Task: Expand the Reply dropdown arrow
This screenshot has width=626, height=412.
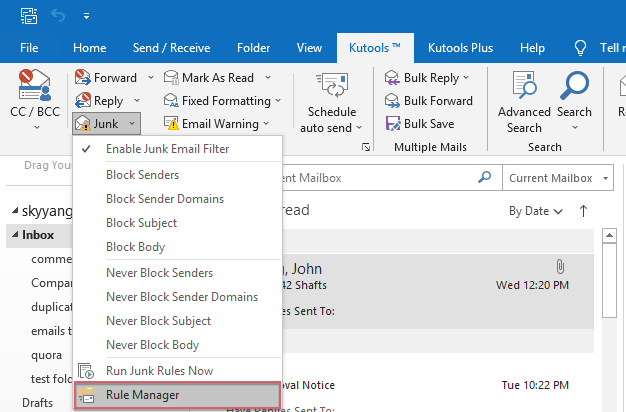Action: (x=137, y=101)
